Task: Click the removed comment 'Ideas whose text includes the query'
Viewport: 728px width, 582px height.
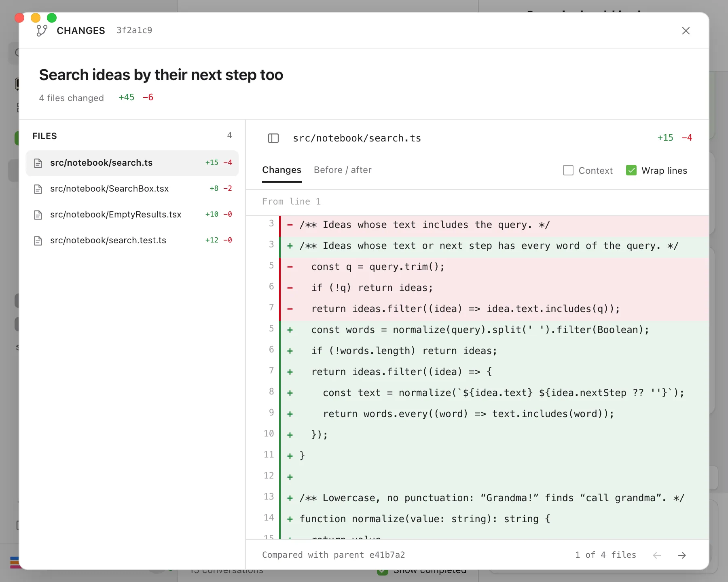Action: click(477, 225)
